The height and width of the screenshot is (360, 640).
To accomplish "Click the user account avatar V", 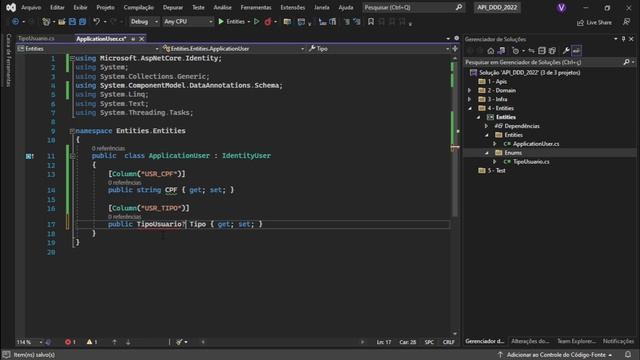I will point(561,8).
